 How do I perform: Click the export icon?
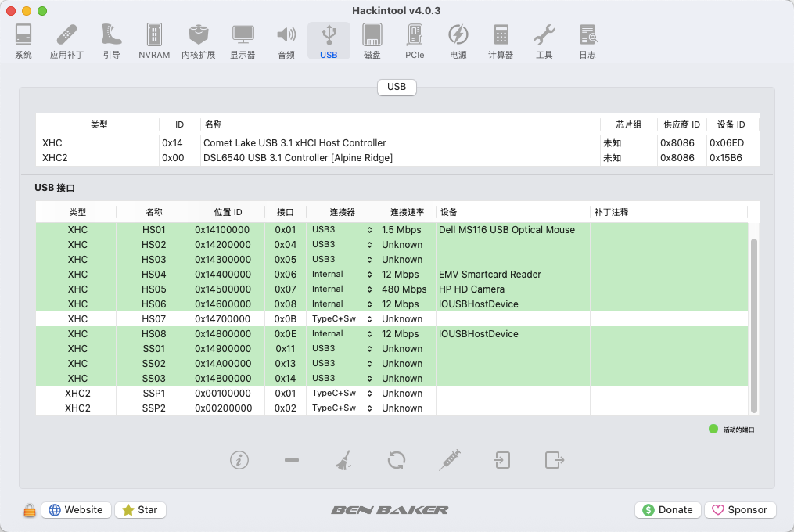tap(555, 460)
